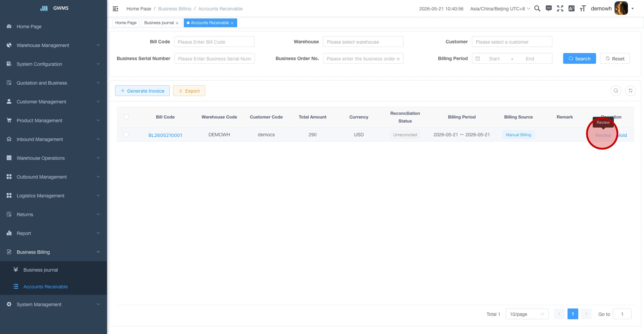Open bill BL2605210001 link

click(x=165, y=135)
